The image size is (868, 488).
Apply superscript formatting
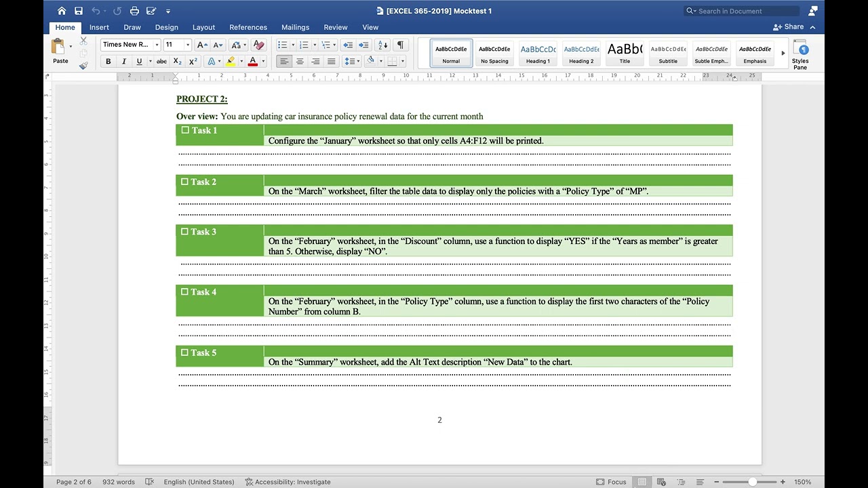click(193, 61)
